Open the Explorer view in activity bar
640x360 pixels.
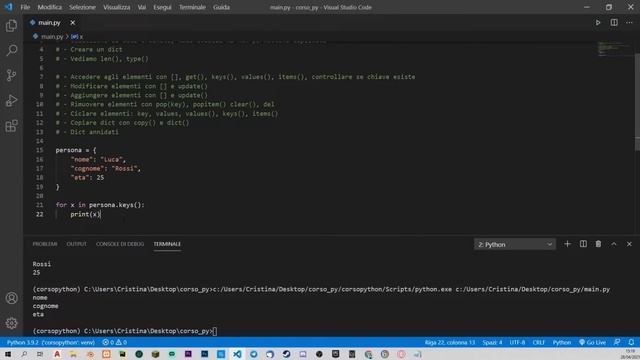click(11, 26)
